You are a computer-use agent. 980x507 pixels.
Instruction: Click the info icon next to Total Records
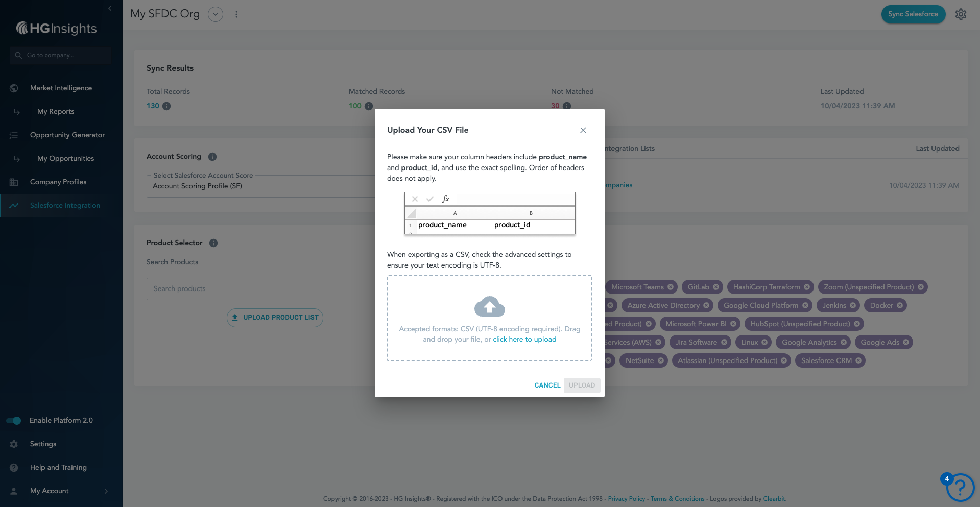[166, 106]
